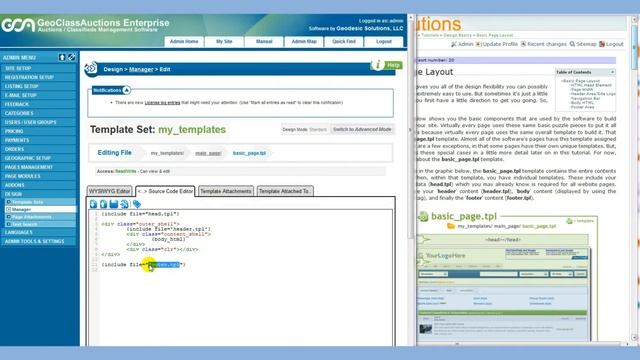Click Logout icon in wiki window
640x360 pixels.
602,44
